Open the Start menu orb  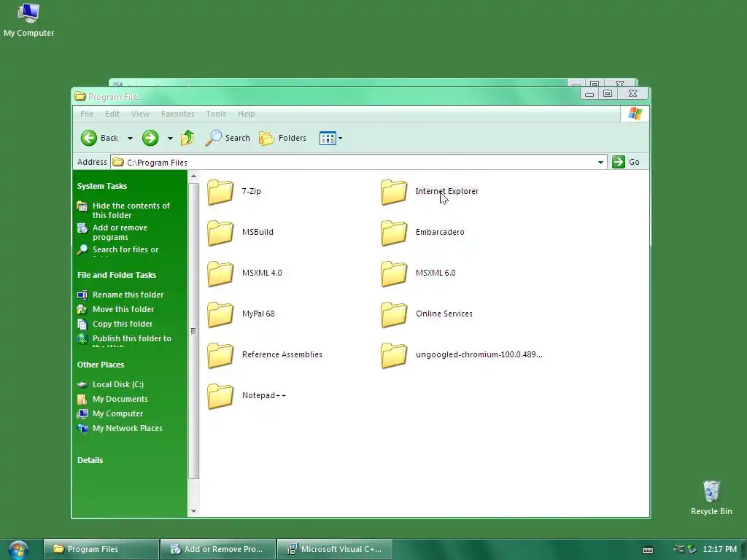18,550
